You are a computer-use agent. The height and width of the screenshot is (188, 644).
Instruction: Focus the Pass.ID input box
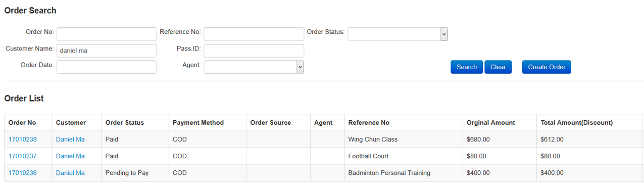[x=254, y=51]
